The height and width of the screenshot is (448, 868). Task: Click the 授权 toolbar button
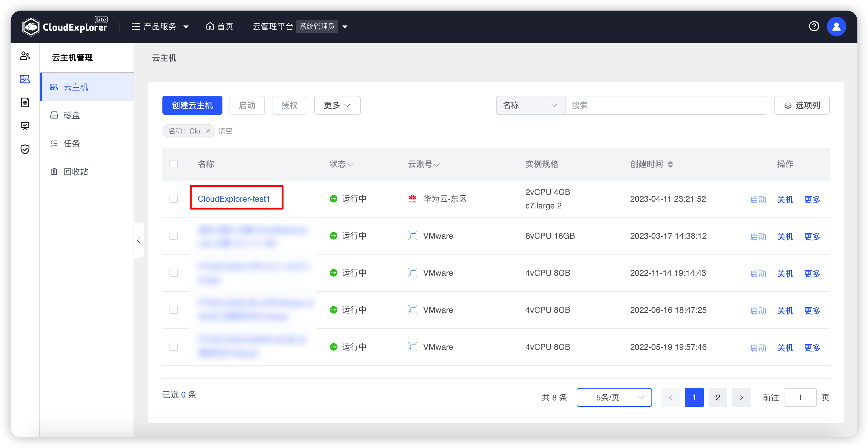(289, 105)
